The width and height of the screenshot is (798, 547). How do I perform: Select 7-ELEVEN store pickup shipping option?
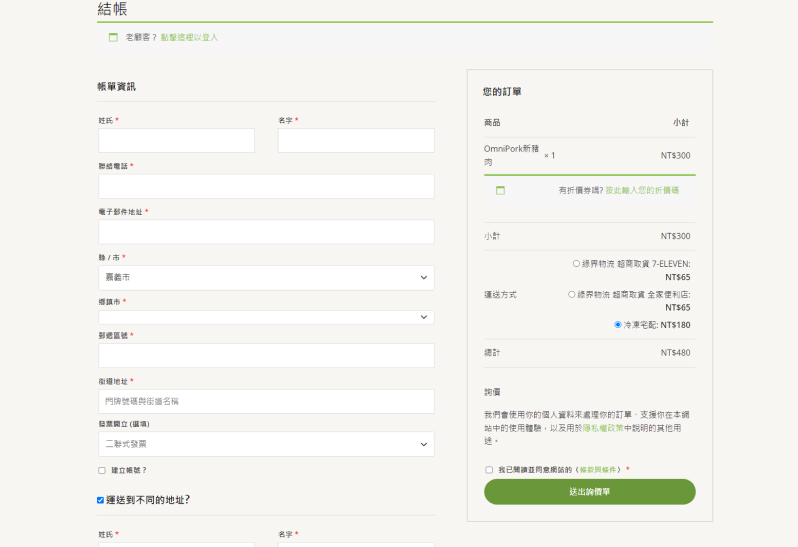(x=576, y=264)
